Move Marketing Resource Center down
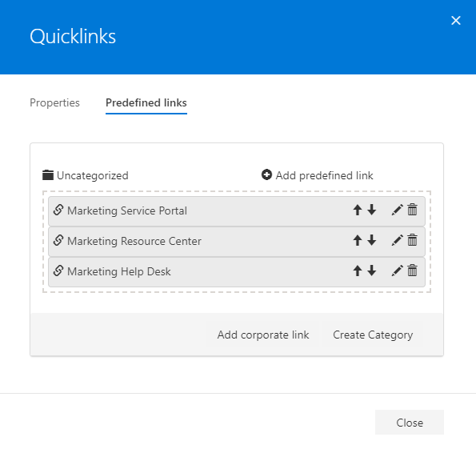The height and width of the screenshot is (449, 476). [371, 240]
